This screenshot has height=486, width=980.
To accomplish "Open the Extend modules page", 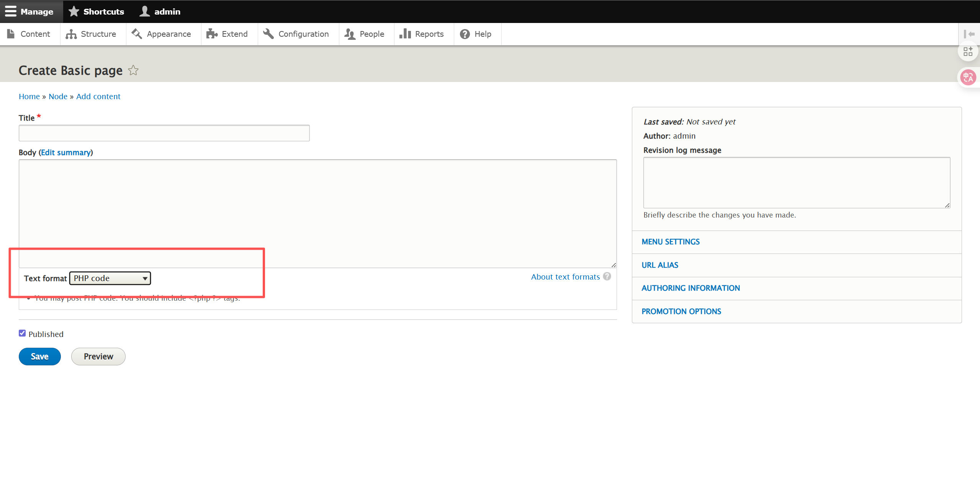I will [x=227, y=34].
